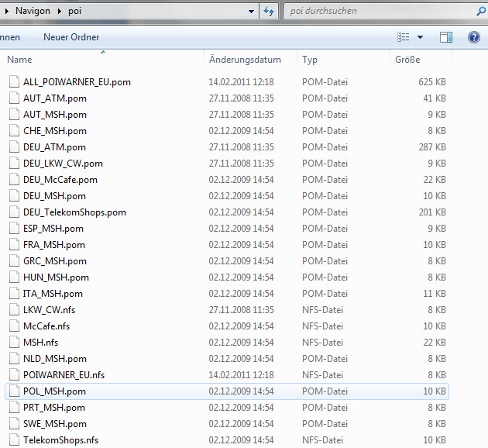Click the file icon of MSH.nfs
488x448 pixels.
click(x=14, y=342)
